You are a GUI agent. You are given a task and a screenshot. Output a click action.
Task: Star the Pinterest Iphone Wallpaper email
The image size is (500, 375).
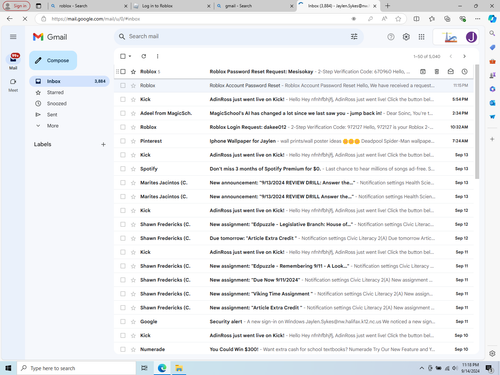pyautogui.click(x=133, y=141)
